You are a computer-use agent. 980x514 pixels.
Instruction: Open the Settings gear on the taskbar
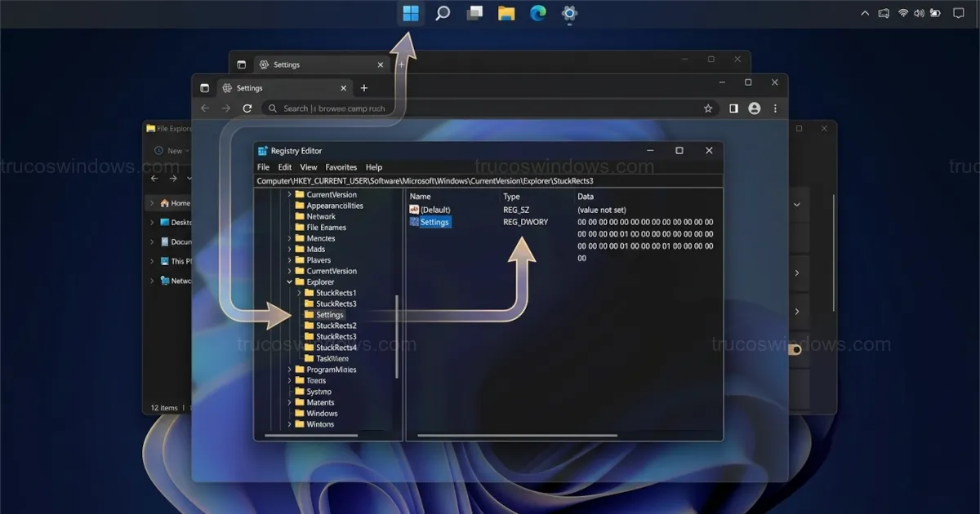[569, 13]
